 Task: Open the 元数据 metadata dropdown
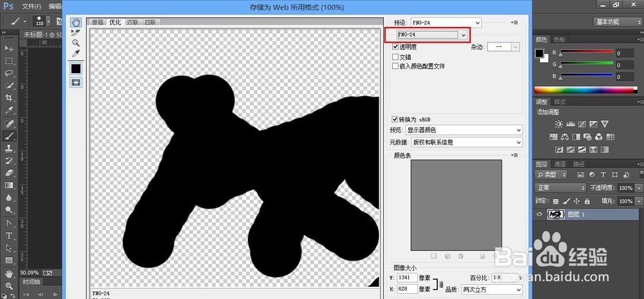coord(467,142)
